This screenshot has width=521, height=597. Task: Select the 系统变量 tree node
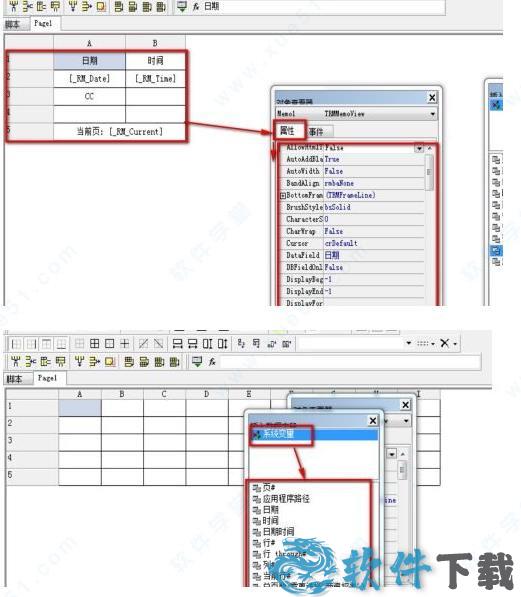(279, 434)
